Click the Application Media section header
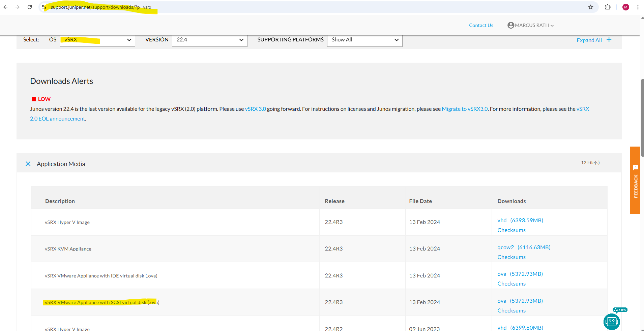Viewport: 644px width, 331px height. pyautogui.click(x=319, y=163)
